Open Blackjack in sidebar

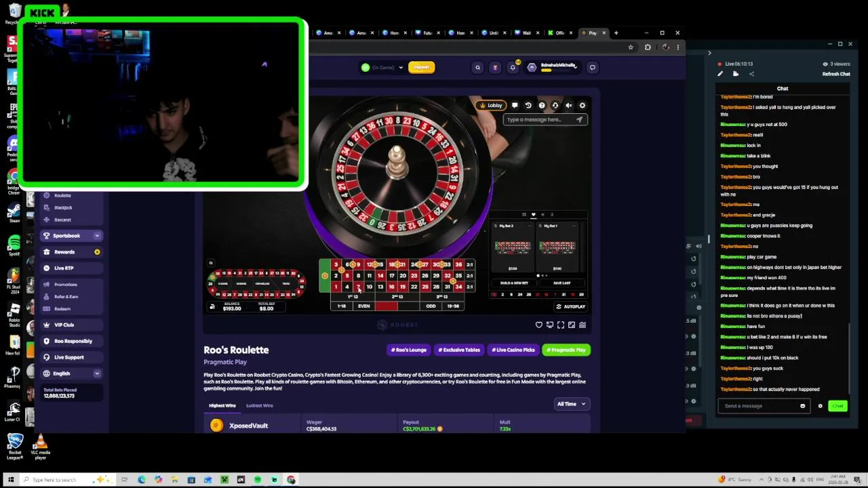tap(63, 207)
